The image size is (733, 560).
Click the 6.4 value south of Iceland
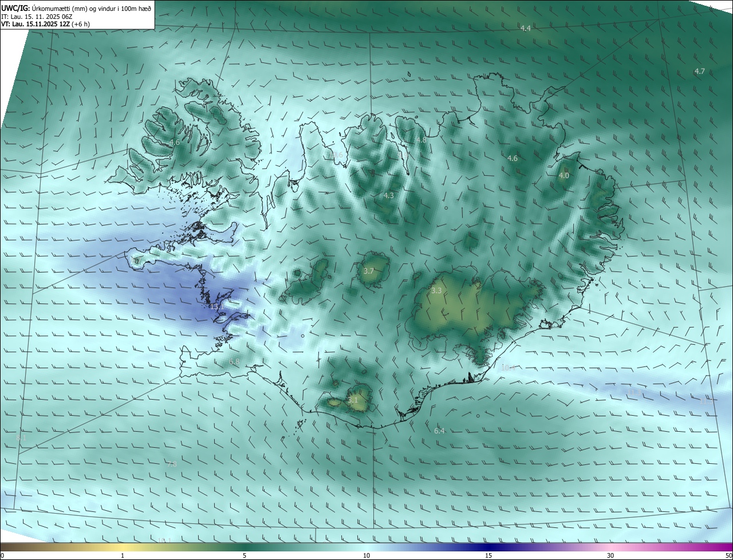click(439, 431)
